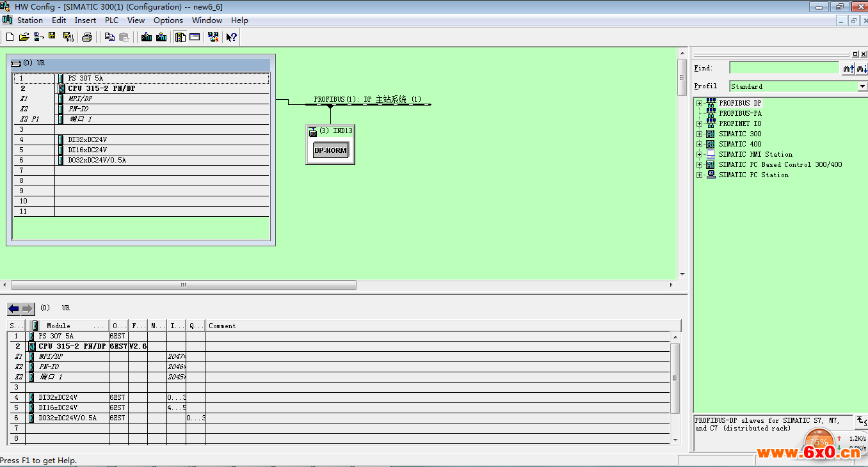Image resolution: width=868 pixels, height=467 pixels.
Task: Click the PROFIBUS(1) DP master system line
Action: [x=367, y=103]
